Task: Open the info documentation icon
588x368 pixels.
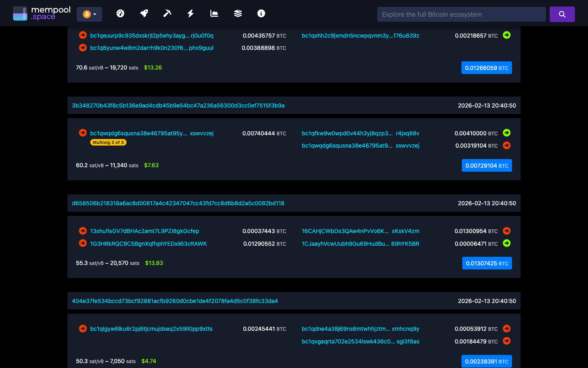Action: coord(261,13)
